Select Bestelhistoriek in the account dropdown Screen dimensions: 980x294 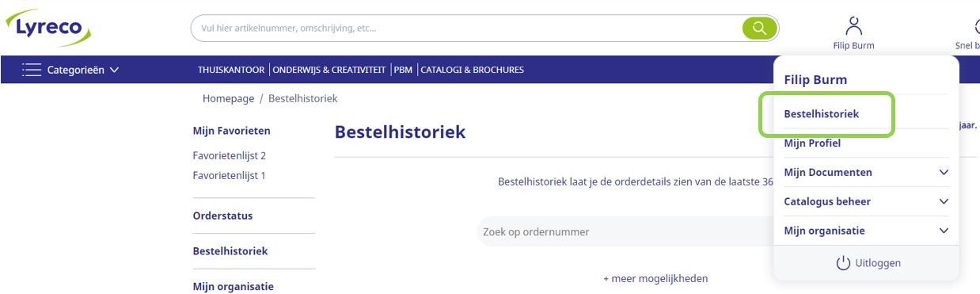pos(821,114)
